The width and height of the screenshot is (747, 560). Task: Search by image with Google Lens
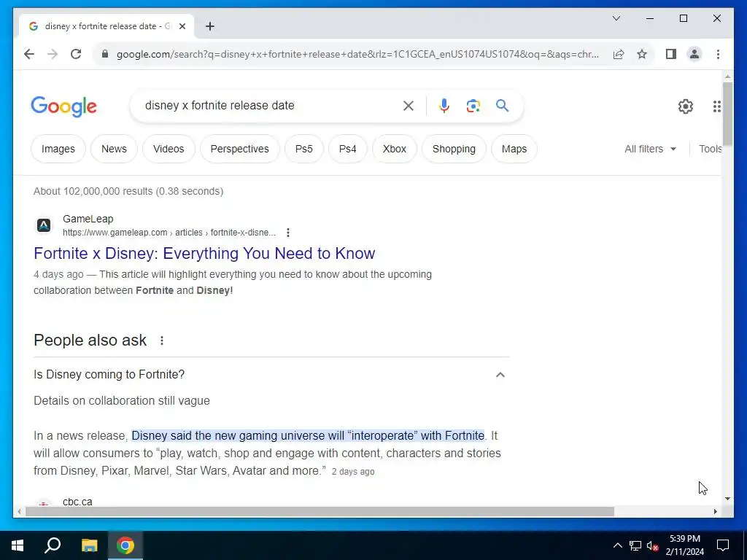pos(473,106)
